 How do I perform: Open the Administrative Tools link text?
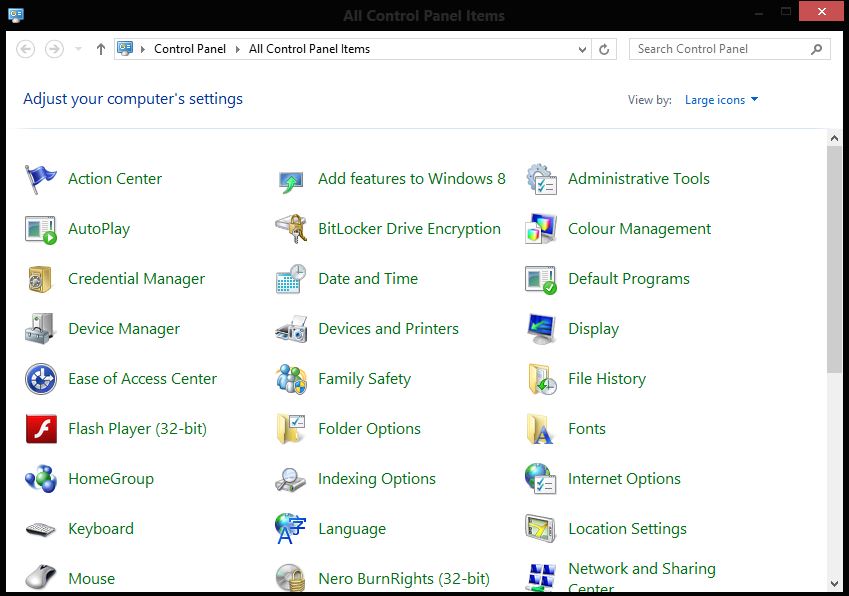(x=638, y=179)
